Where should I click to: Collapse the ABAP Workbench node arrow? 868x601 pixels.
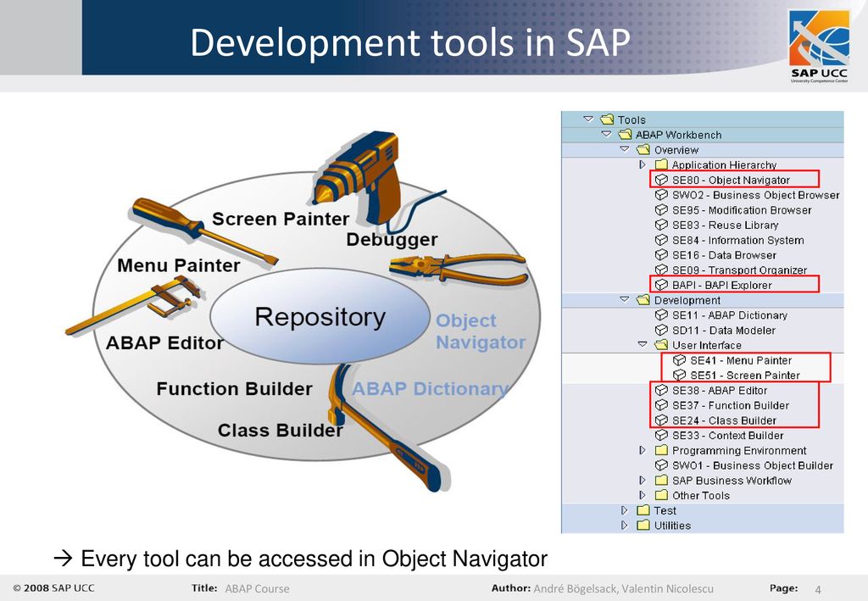click(606, 134)
